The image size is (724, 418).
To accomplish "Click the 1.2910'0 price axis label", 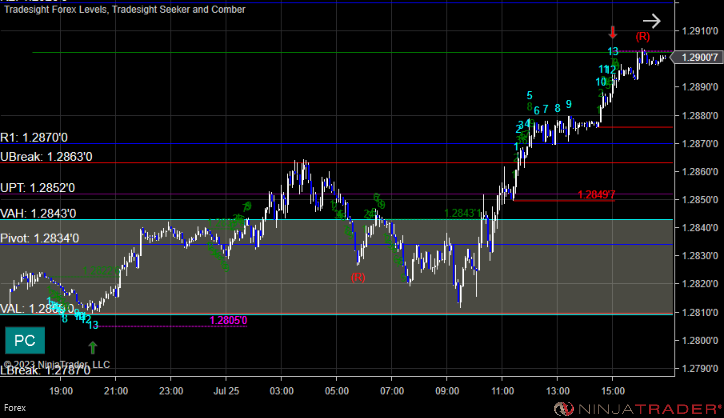I will pyautogui.click(x=700, y=31).
